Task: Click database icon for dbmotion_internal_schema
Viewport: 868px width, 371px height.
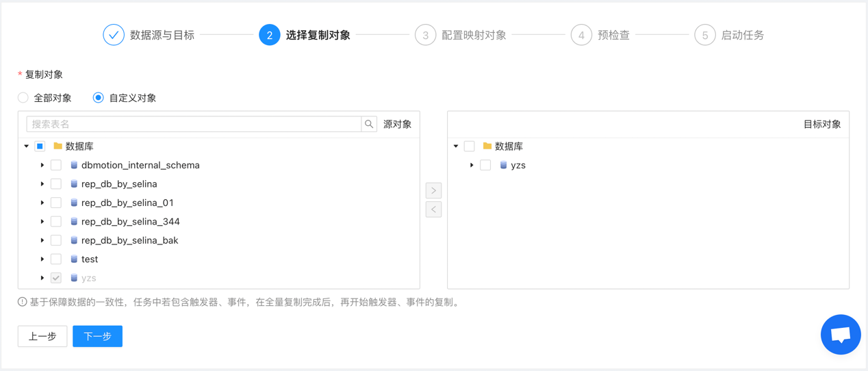Action: coord(74,165)
